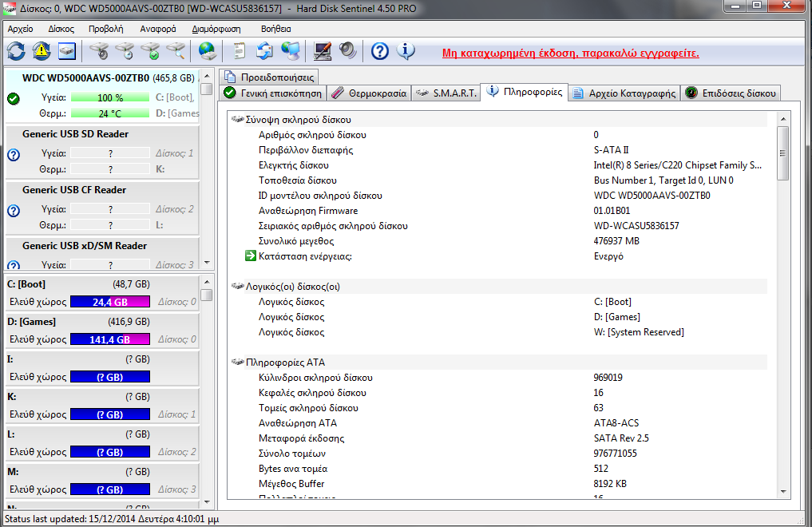This screenshot has height=527, width=812.
Task: Click the blue Refresh arrows toolbar icon
Action: click(16, 51)
